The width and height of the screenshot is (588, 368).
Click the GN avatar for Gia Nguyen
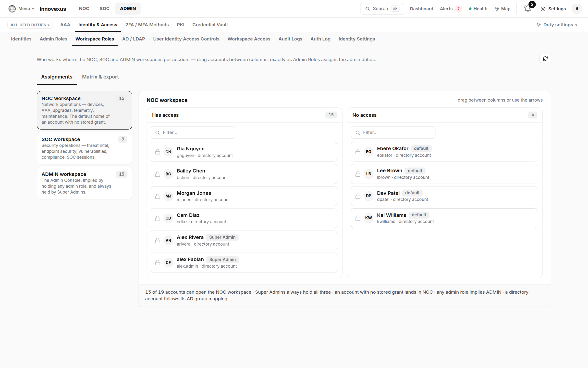168,152
